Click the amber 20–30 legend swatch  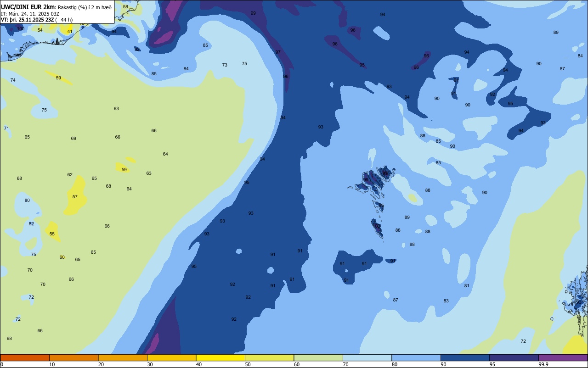123,357
